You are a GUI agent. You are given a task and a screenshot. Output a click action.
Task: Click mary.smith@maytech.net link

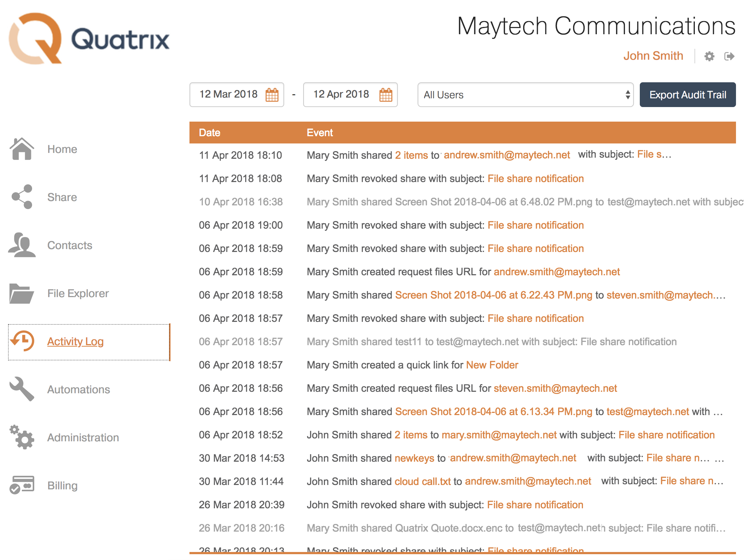499,435
